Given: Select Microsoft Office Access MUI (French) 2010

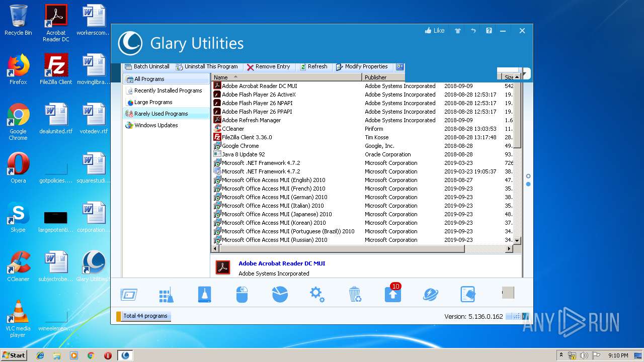Looking at the screenshot, I should pyautogui.click(x=363, y=189).
